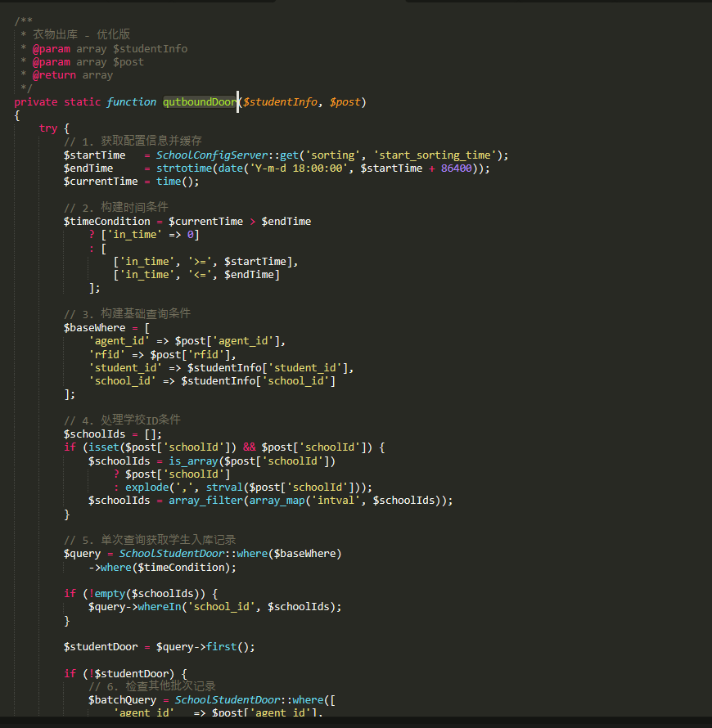The width and height of the screenshot is (712, 728).
Task: Click the $batchQuery variable
Action: point(122,699)
